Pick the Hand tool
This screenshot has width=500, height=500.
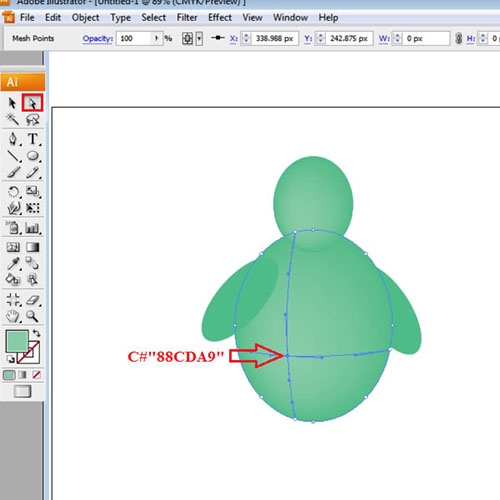[x=13, y=316]
